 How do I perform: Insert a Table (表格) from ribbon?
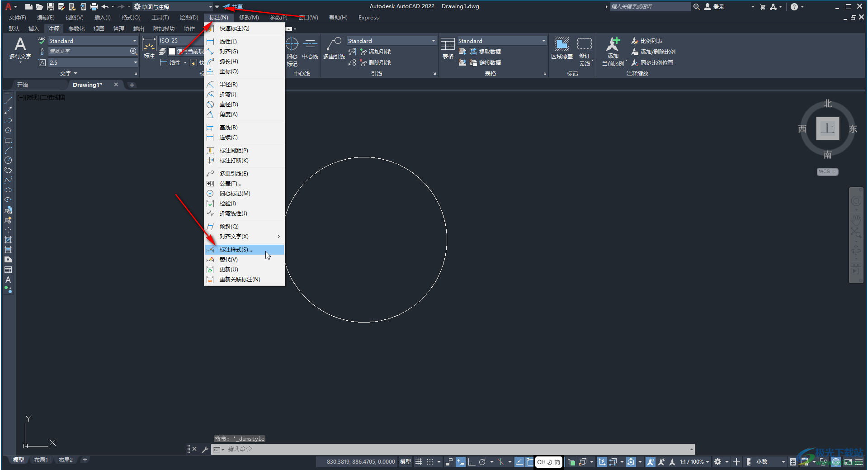click(x=448, y=49)
